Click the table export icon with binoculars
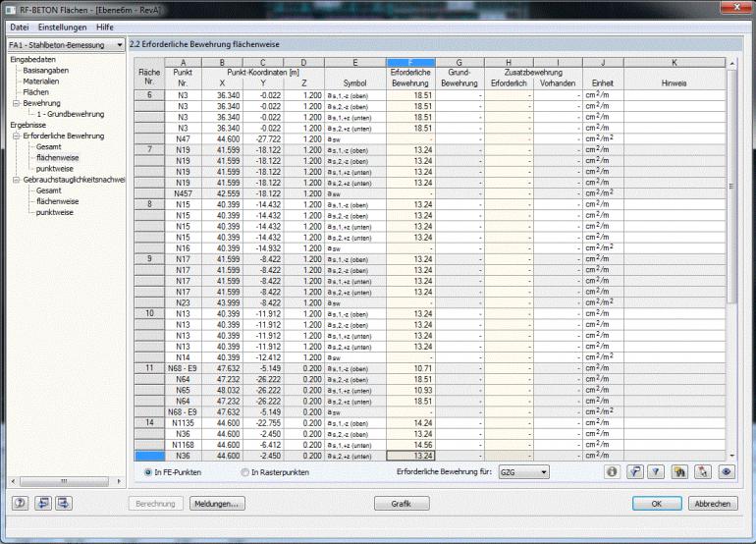Screen dimensions: 756x544 pyautogui.click(x=679, y=471)
